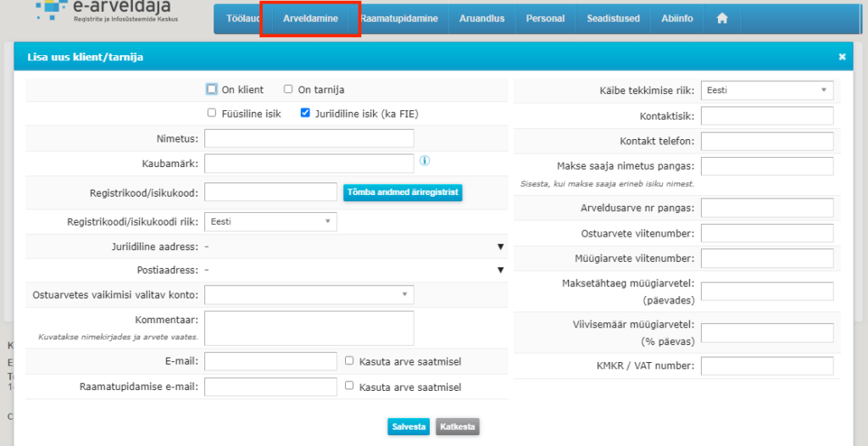
Task: Go to the Seadistused menu
Action: tap(613, 18)
